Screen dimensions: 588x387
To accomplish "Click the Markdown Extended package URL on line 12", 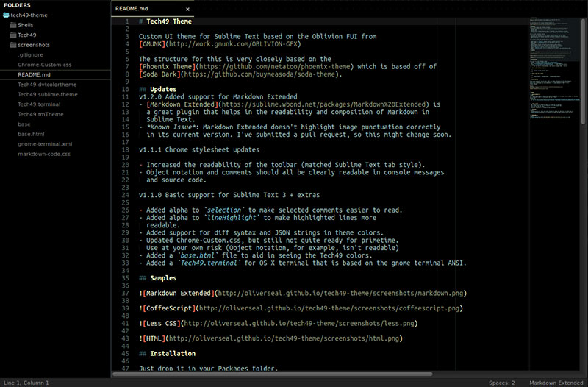I will pyautogui.click(x=323, y=104).
